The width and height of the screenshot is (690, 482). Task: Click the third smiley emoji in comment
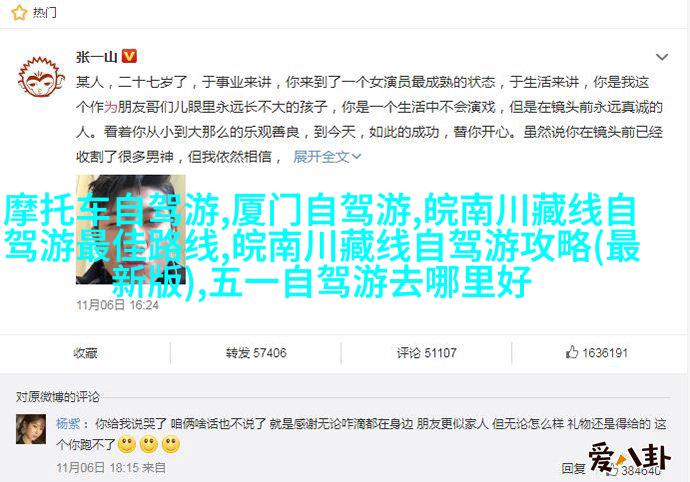click(171, 445)
